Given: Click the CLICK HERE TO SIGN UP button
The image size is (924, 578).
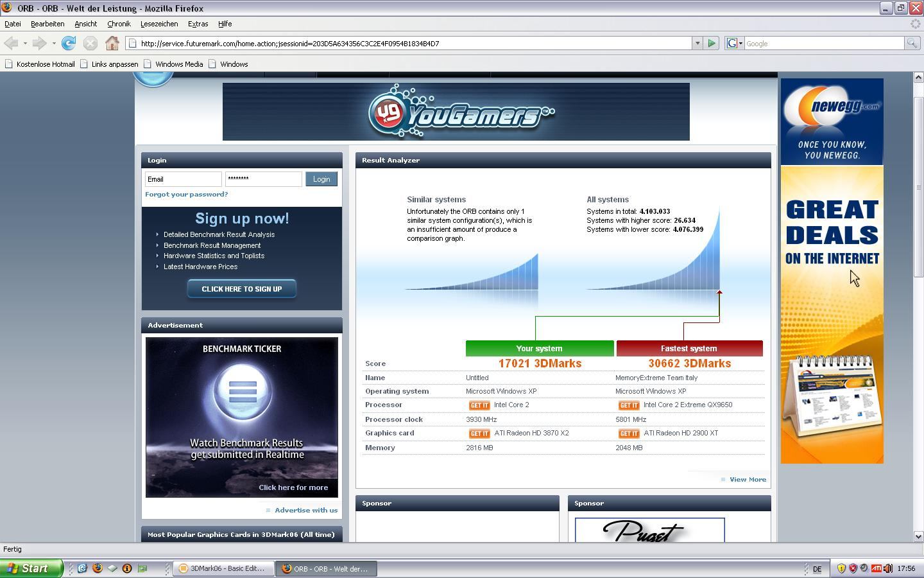Looking at the screenshot, I should [x=242, y=289].
